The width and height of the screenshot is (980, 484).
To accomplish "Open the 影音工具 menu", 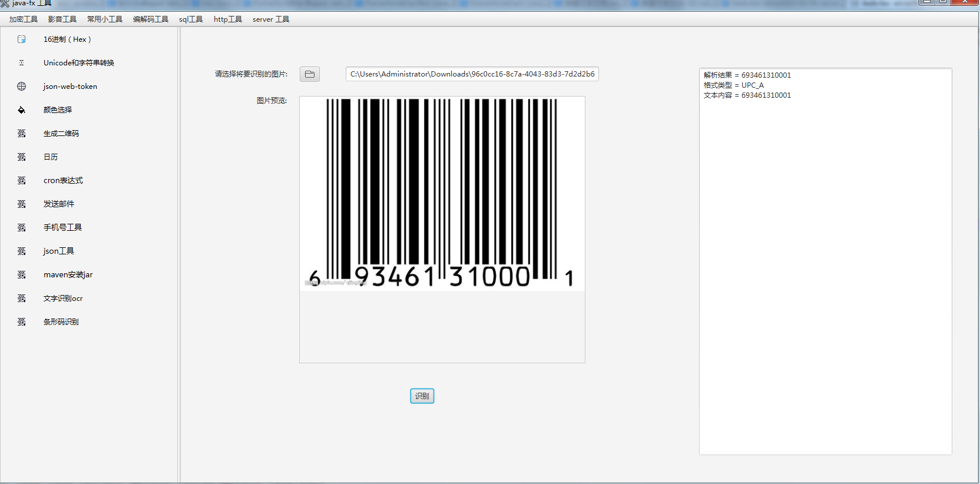I will coord(62,19).
